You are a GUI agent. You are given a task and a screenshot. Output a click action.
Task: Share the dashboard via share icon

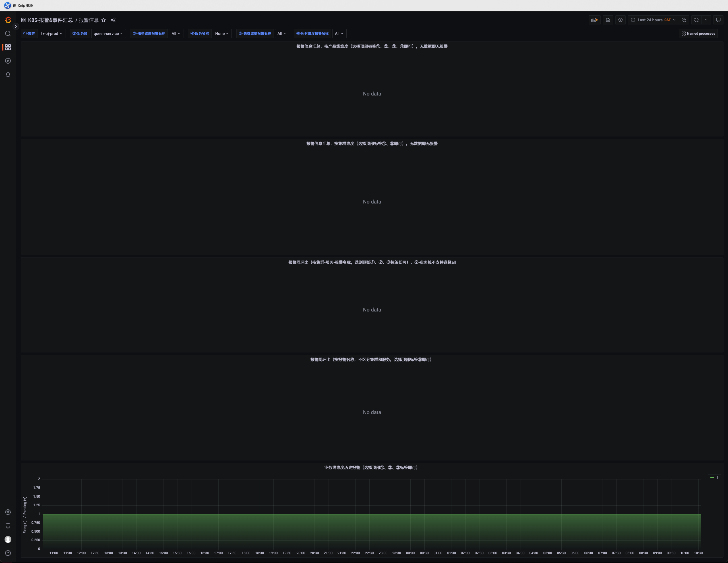[113, 20]
